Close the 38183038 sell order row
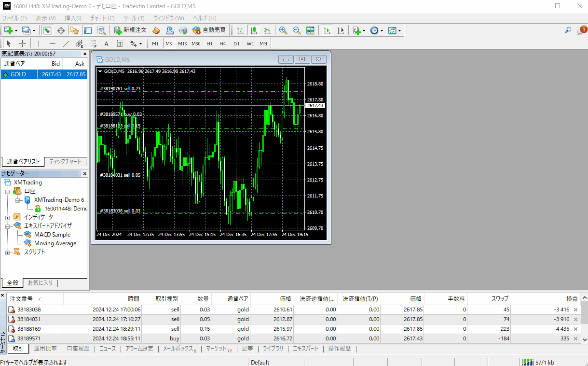The height and width of the screenshot is (366, 588). (575, 310)
